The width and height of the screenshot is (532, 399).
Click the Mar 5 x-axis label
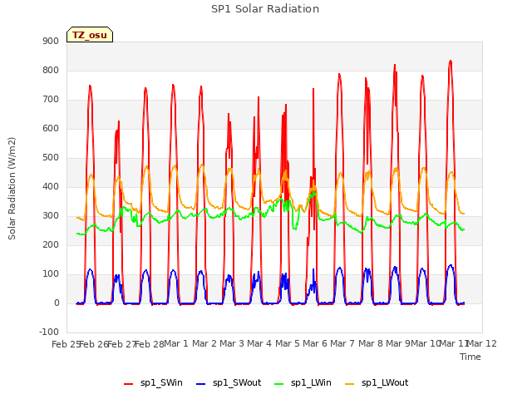(x=288, y=343)
